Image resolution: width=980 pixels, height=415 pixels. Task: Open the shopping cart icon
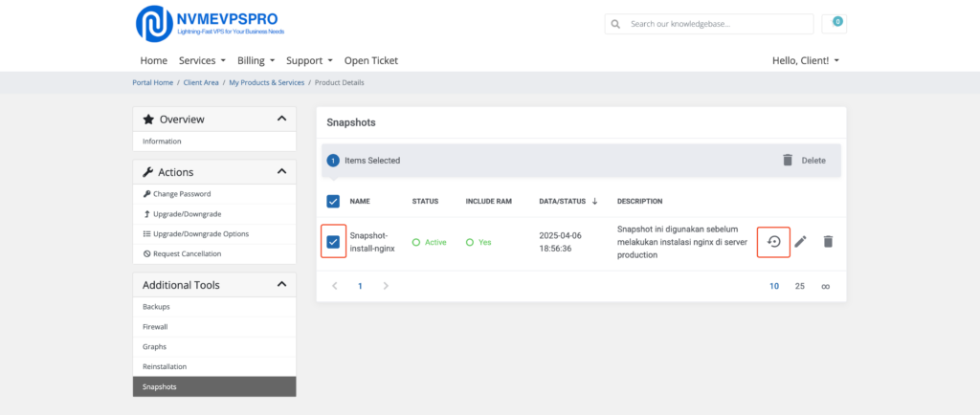(x=834, y=24)
